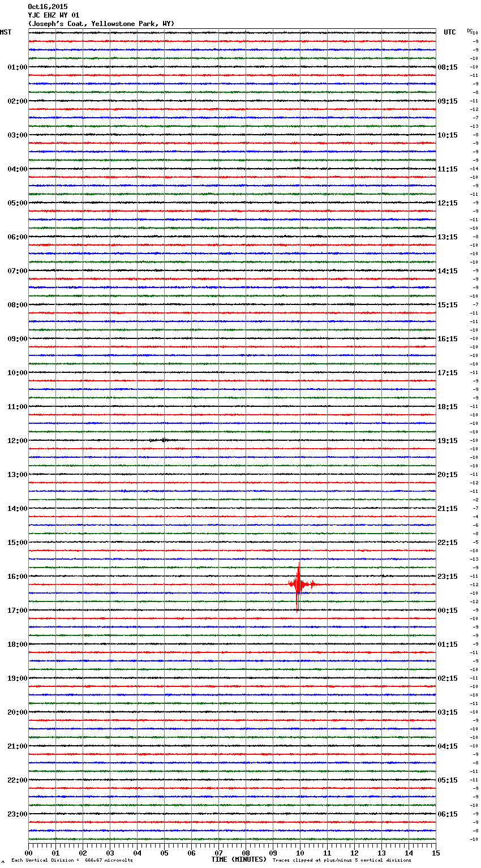The height and width of the screenshot is (868, 481).
Task: Select the '13:00' MST row label
Action: point(18,475)
